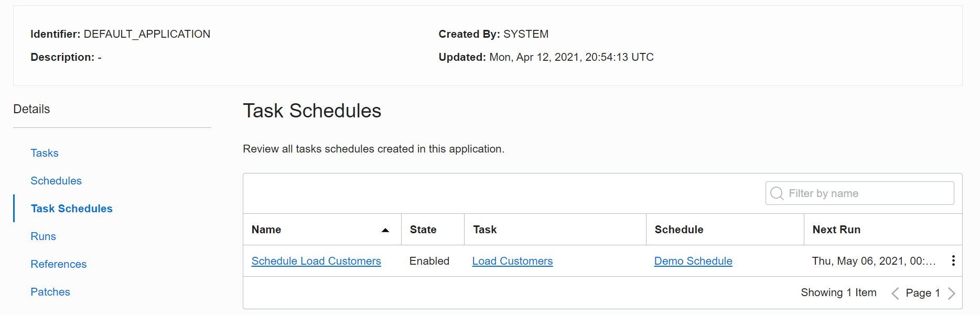Click the search magnifier icon in filter box

(x=777, y=193)
